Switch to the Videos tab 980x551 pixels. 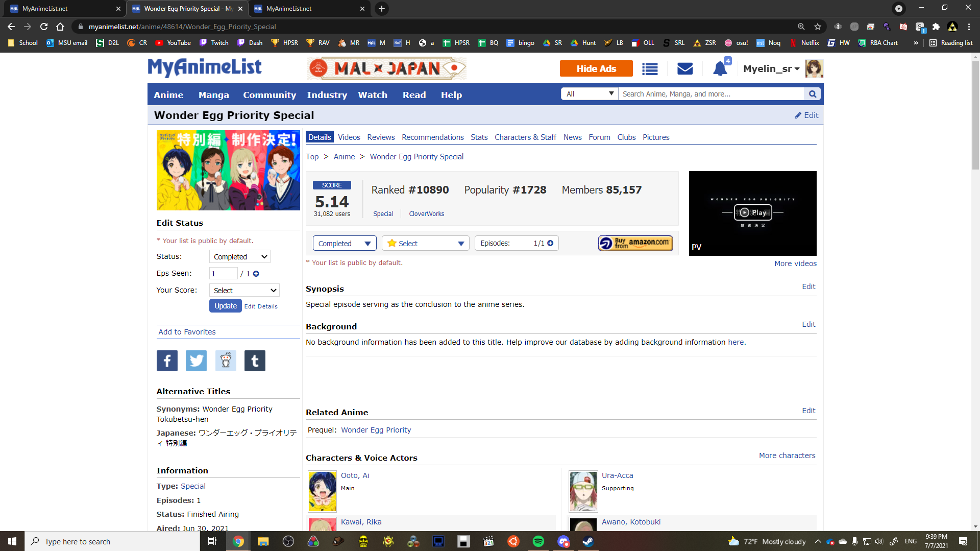(349, 137)
